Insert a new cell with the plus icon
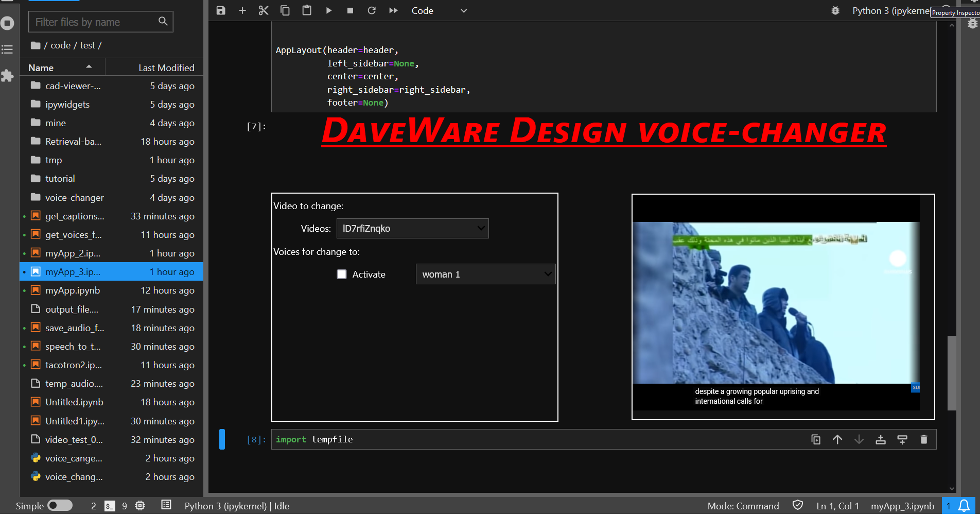The height and width of the screenshot is (515, 980). tap(242, 10)
